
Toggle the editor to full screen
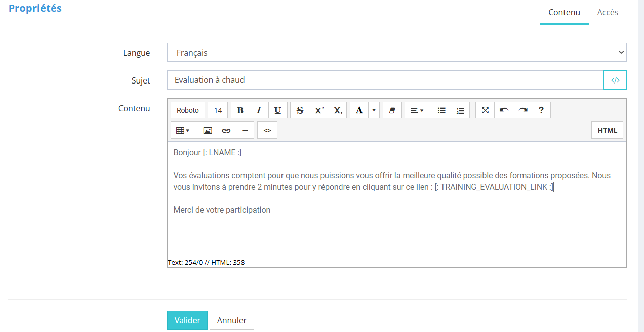click(485, 110)
